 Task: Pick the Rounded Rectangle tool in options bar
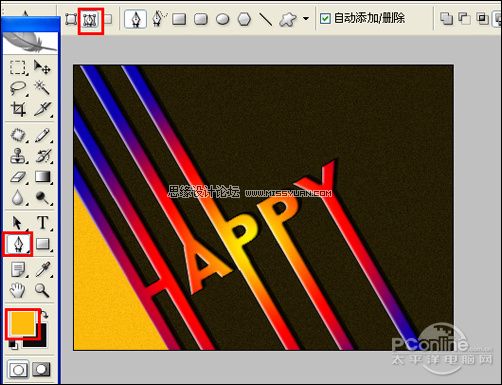tap(201, 19)
